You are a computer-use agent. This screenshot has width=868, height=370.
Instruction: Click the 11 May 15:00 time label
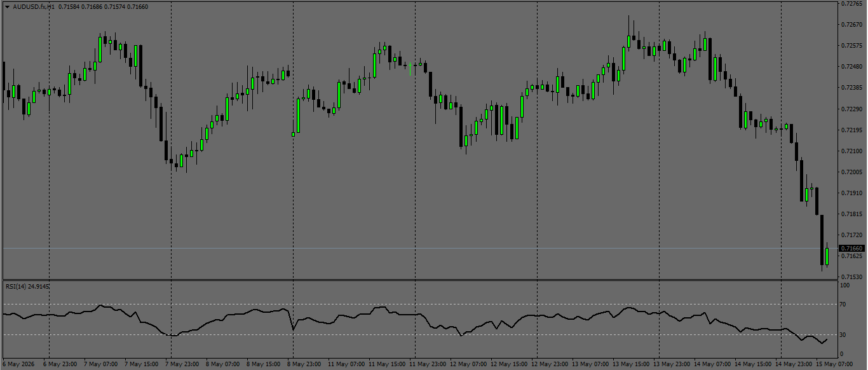(x=386, y=364)
